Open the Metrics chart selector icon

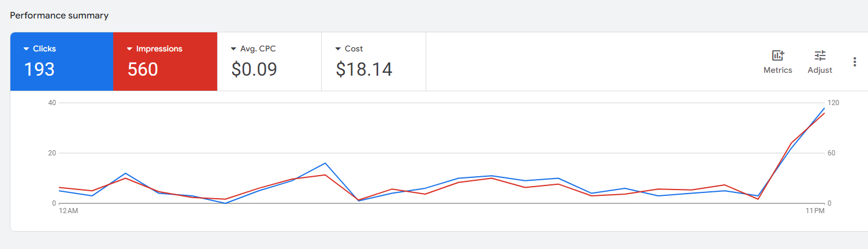(x=778, y=55)
